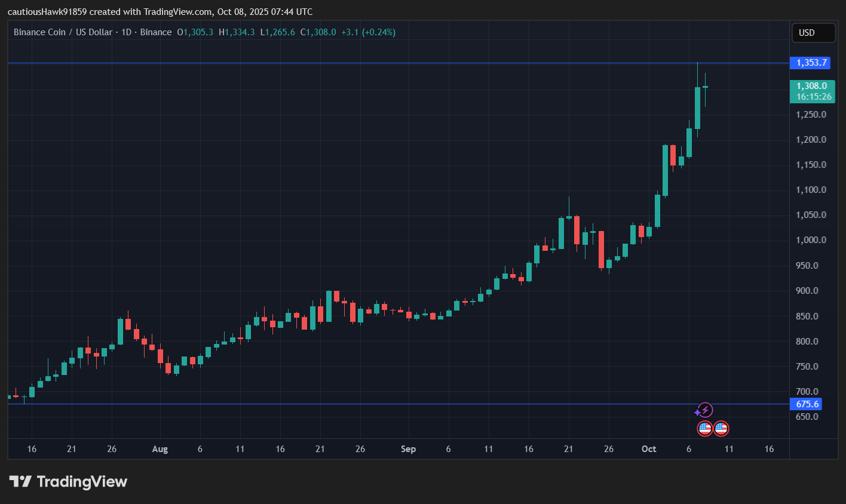The width and height of the screenshot is (846, 504).
Task: Click the cautiousHawk91859 attribution text
Action: coord(45,11)
